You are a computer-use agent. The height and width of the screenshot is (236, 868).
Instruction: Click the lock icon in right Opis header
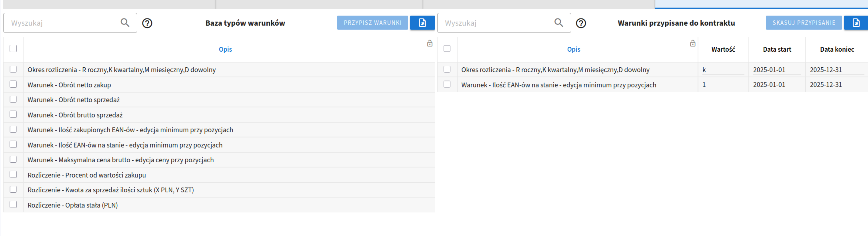(x=692, y=43)
